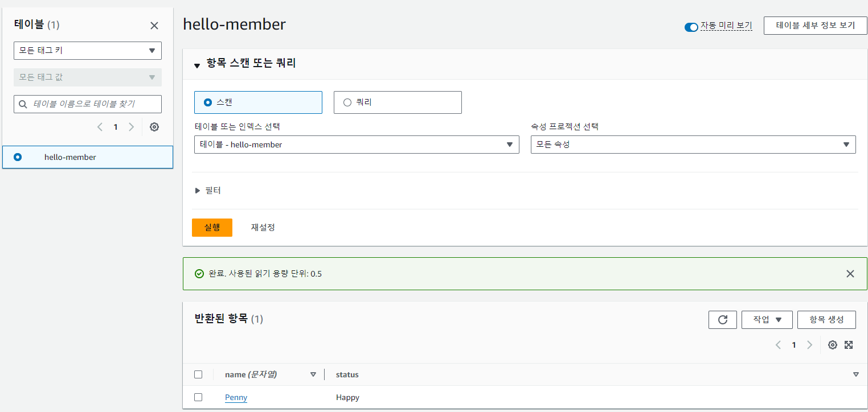Open 속성 프로젝션 선택 dropdown
The image size is (868, 412).
(x=693, y=145)
